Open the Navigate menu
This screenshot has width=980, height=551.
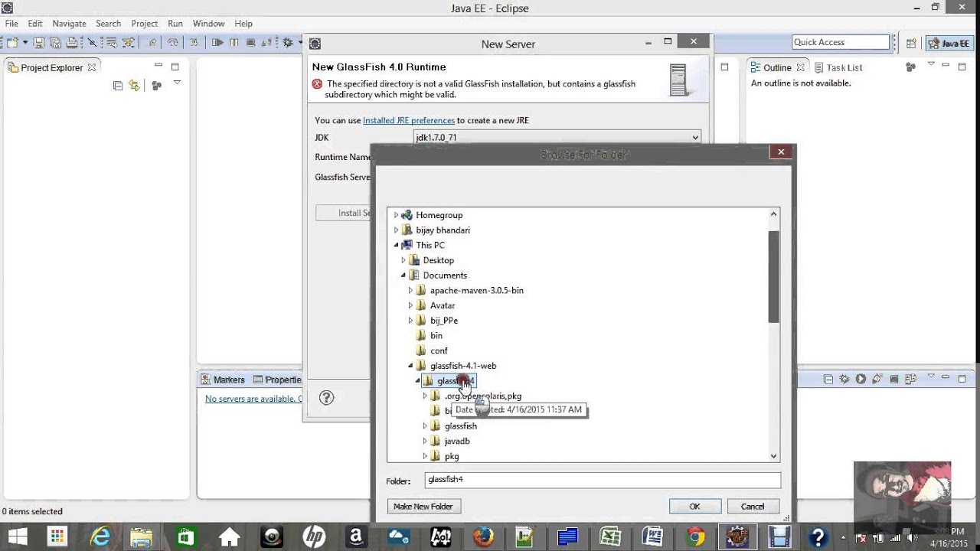click(x=69, y=24)
